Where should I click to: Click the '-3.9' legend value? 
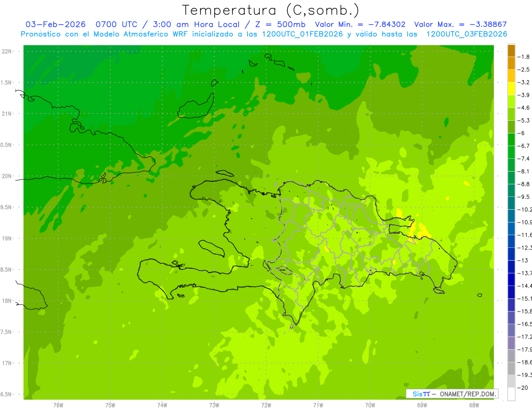coord(524,95)
